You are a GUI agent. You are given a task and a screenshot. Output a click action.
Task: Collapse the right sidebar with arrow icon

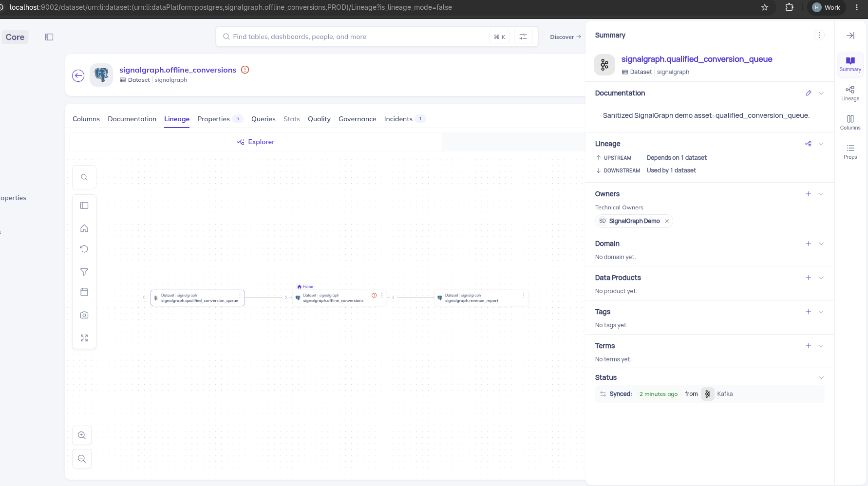(x=850, y=36)
